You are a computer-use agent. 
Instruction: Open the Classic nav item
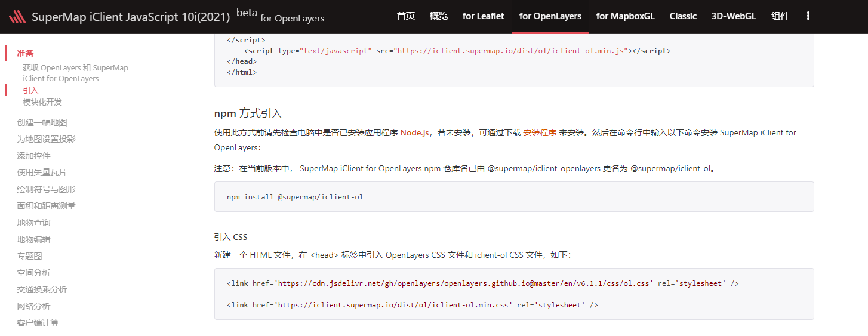coord(683,16)
